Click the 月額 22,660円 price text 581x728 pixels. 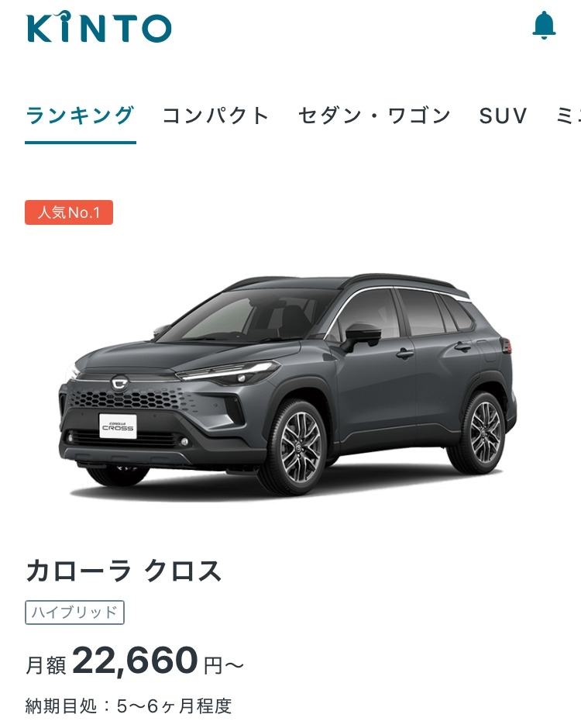135,661
